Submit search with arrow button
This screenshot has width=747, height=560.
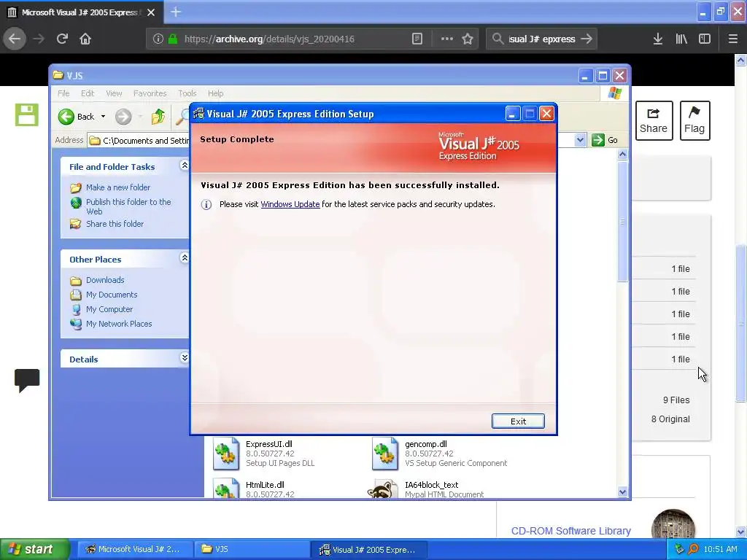click(587, 39)
